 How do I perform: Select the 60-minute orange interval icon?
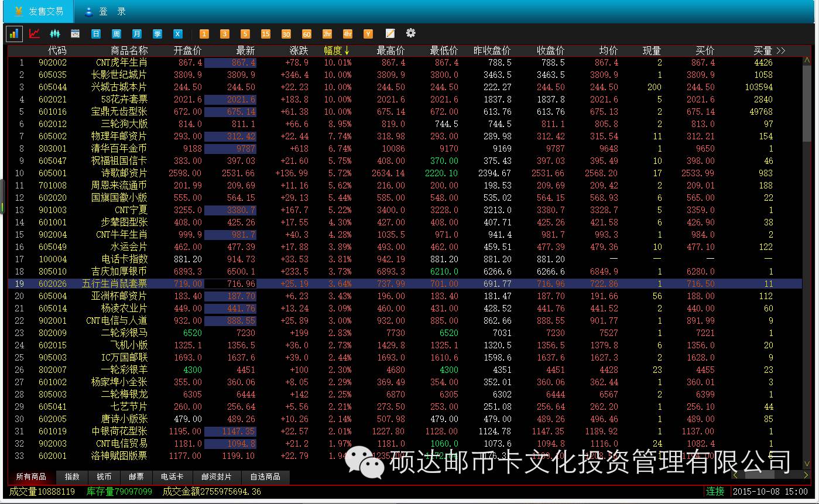pyautogui.click(x=307, y=34)
